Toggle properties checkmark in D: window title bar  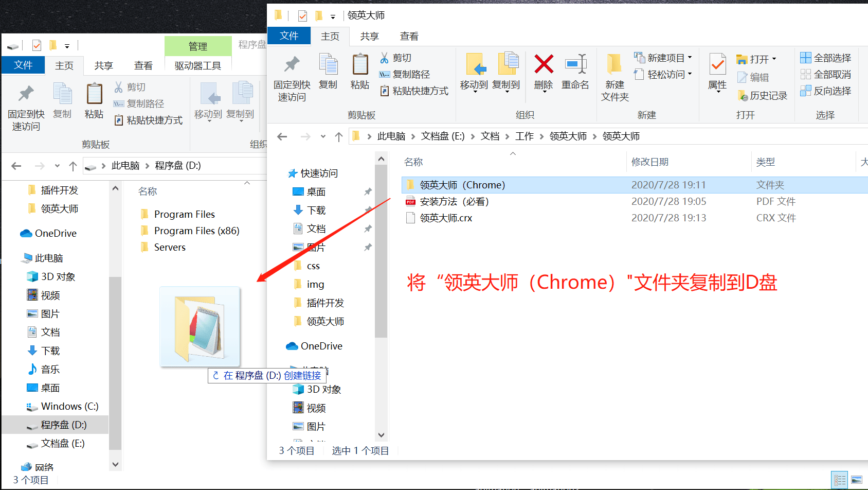(x=37, y=45)
